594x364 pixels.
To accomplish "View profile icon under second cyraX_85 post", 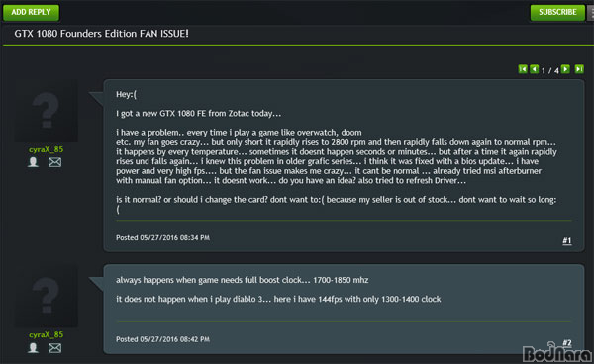I will click(x=33, y=348).
